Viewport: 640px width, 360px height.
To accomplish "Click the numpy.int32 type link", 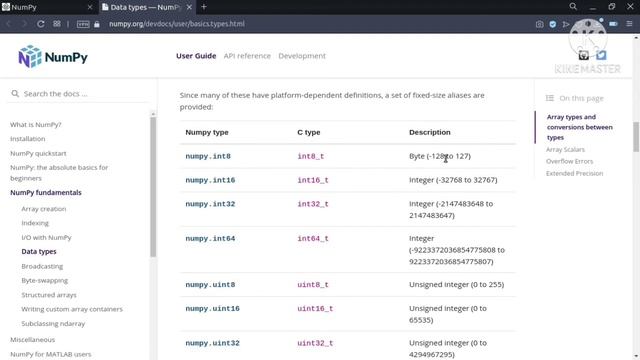I will click(210, 204).
